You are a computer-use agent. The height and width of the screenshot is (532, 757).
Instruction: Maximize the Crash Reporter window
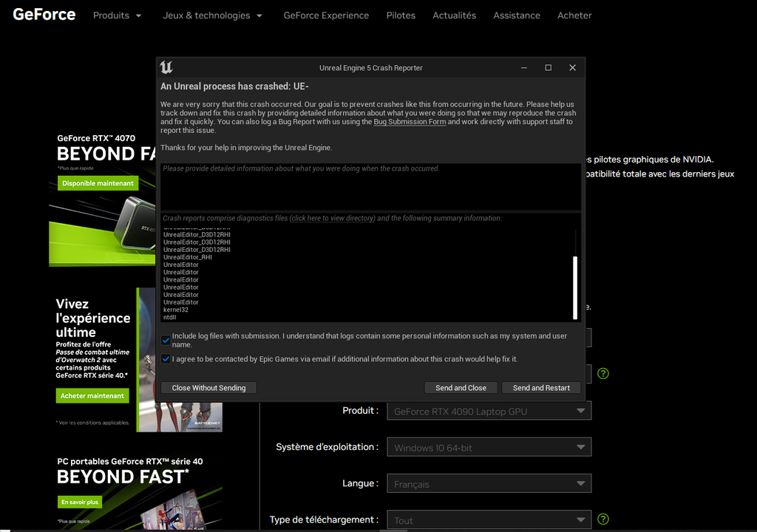(548, 67)
